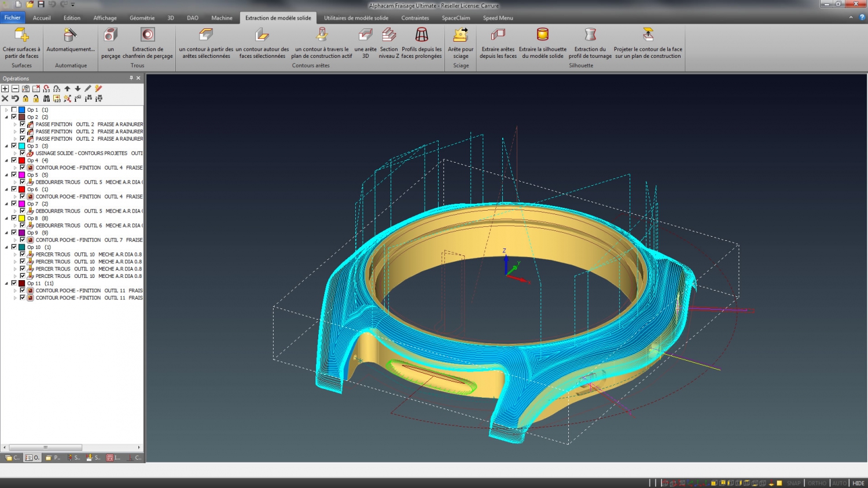Click the move up arrow in Opérations toolbar

67,89
